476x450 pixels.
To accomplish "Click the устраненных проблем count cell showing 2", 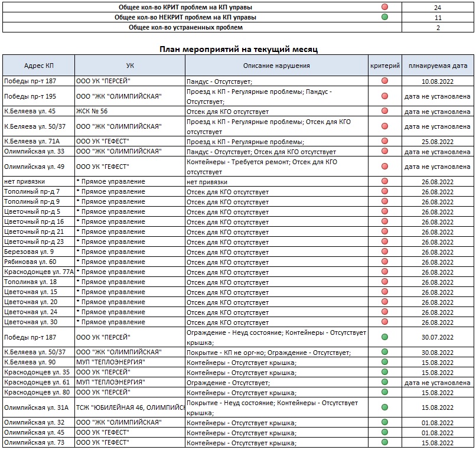I will click(438, 27).
